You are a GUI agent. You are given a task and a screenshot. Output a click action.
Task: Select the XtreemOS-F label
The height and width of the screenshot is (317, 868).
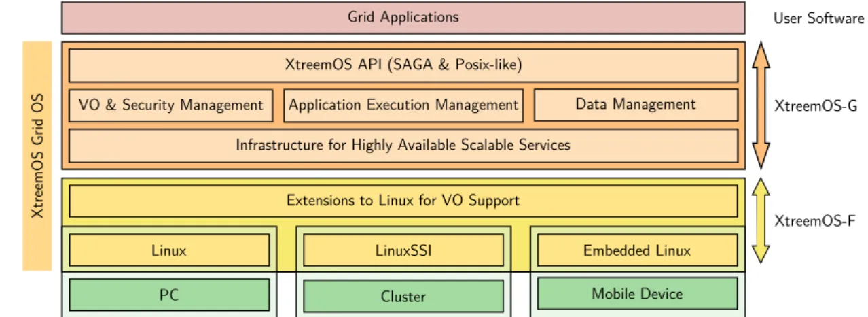coord(815,220)
